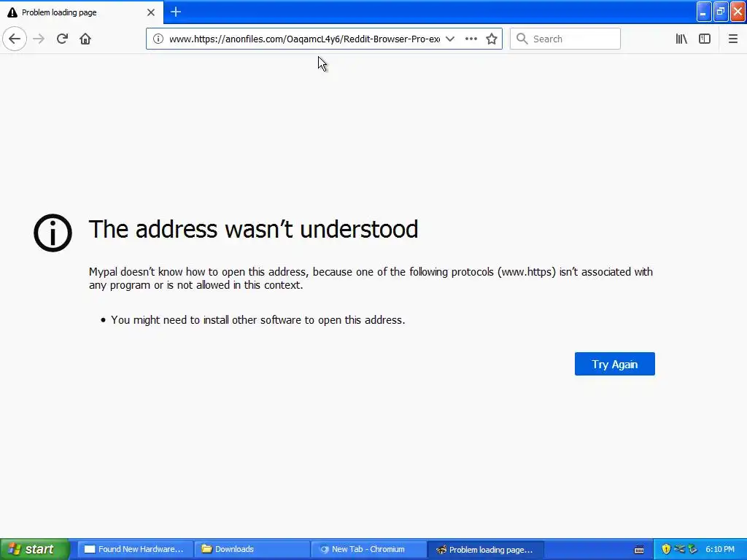Open the home page
Image resolution: width=747 pixels, height=560 pixels.
85,39
